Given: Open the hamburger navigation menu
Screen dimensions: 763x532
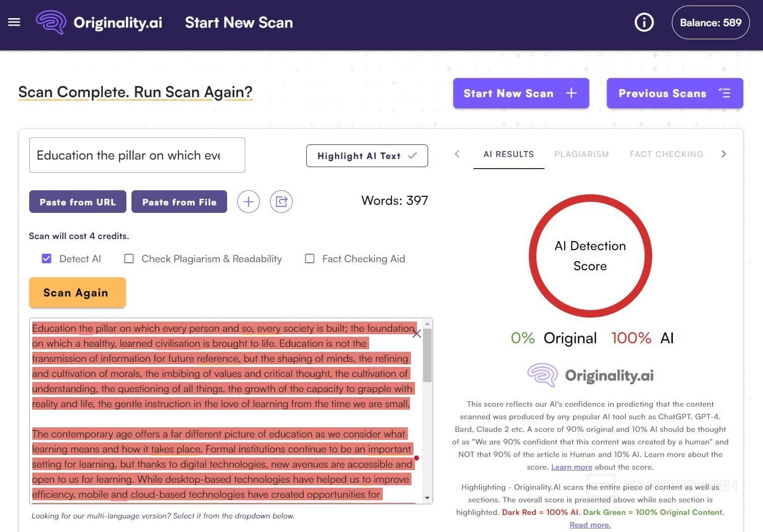Looking at the screenshot, I should (x=14, y=22).
